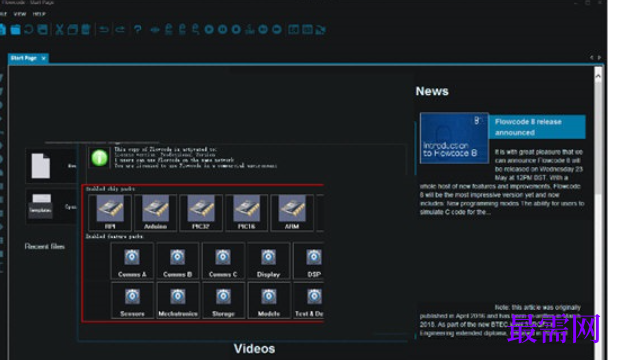
Task: Open the Storage feature pack
Action: [x=223, y=300]
